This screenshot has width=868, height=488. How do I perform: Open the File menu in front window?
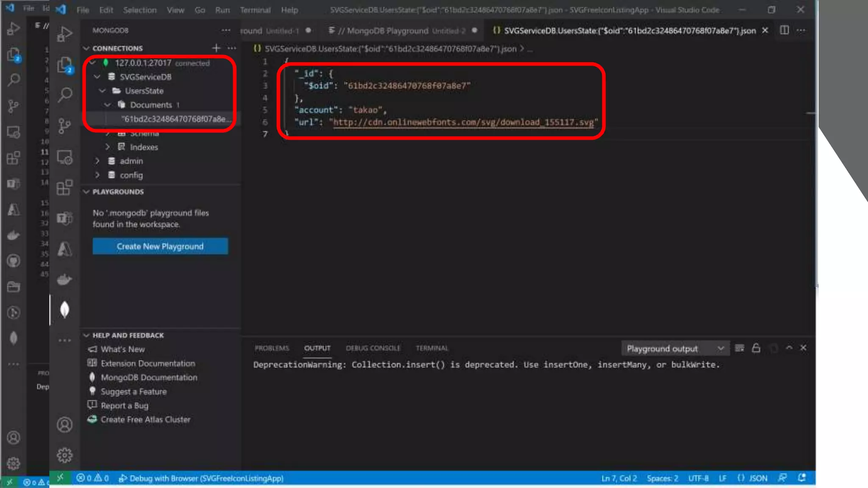pyautogui.click(x=83, y=10)
